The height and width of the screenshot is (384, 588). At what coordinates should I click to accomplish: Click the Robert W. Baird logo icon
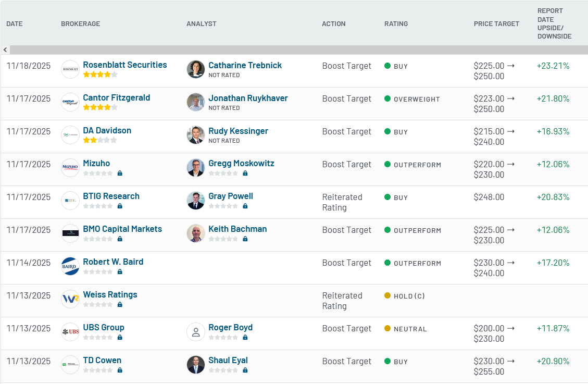(x=70, y=266)
